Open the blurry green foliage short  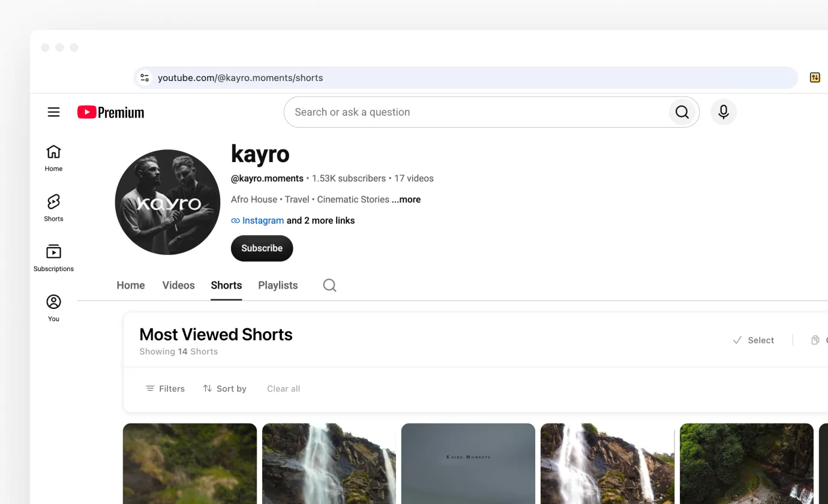pyautogui.click(x=190, y=463)
